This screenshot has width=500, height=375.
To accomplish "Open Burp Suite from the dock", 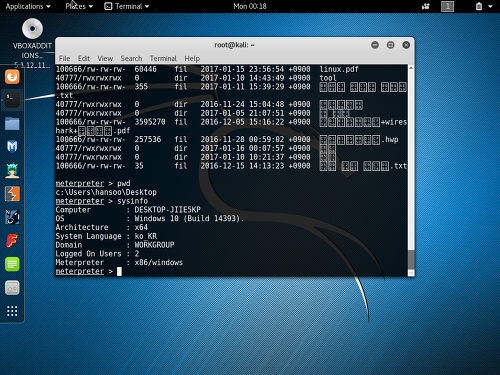I will pos(12,194).
